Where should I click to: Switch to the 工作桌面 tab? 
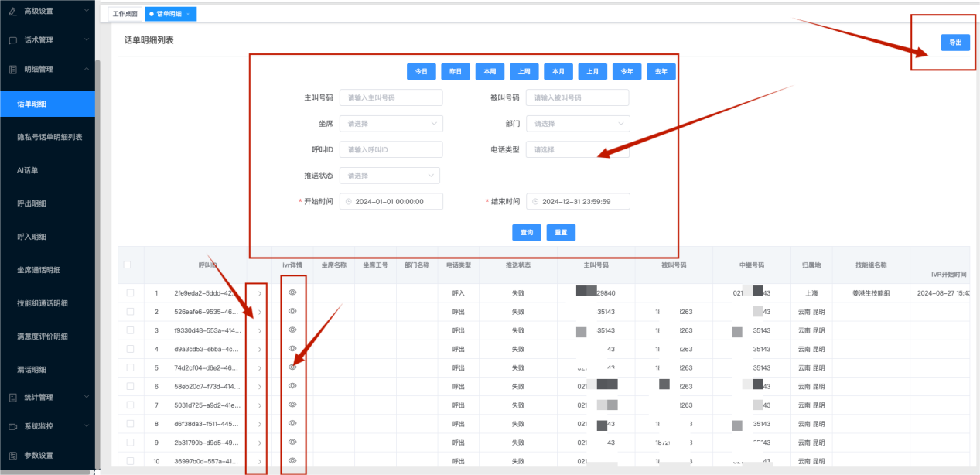click(x=125, y=14)
